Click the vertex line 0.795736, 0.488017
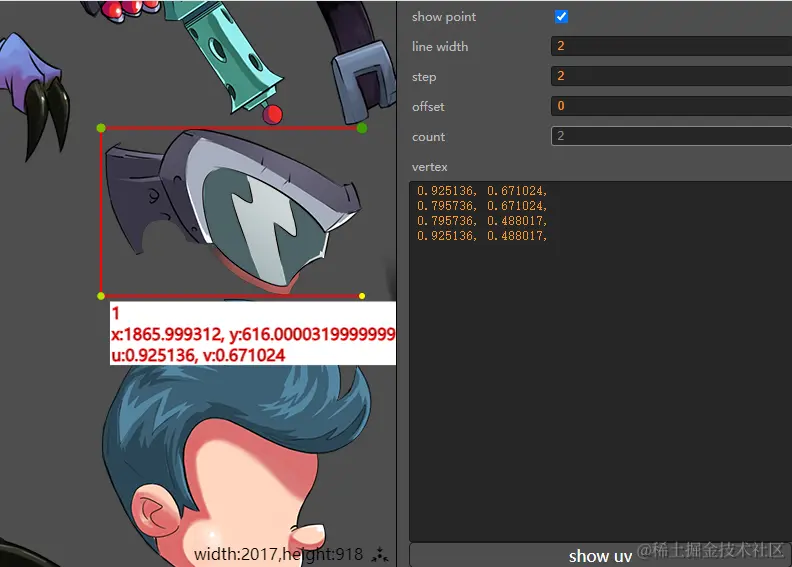Image resolution: width=792 pixels, height=567 pixels. 482,221
